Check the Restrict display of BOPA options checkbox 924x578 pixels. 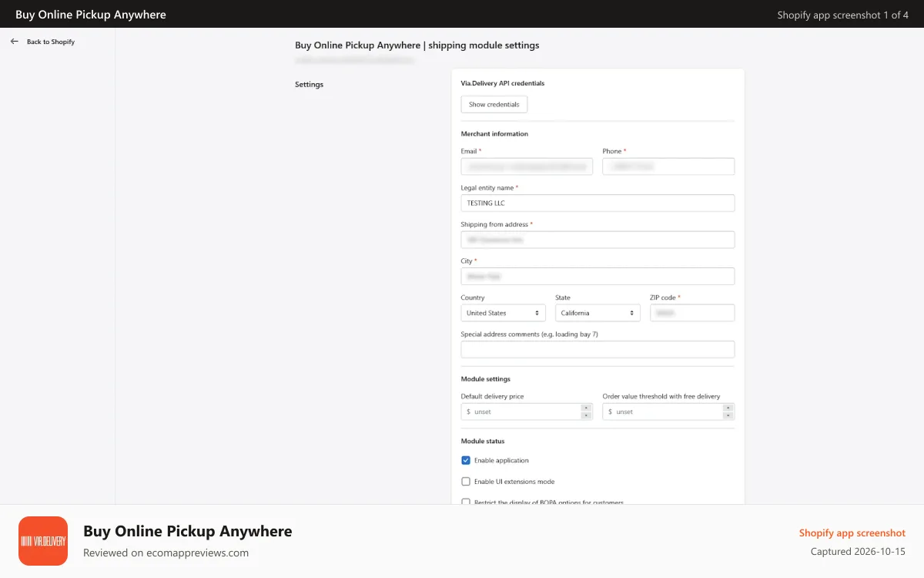click(466, 502)
